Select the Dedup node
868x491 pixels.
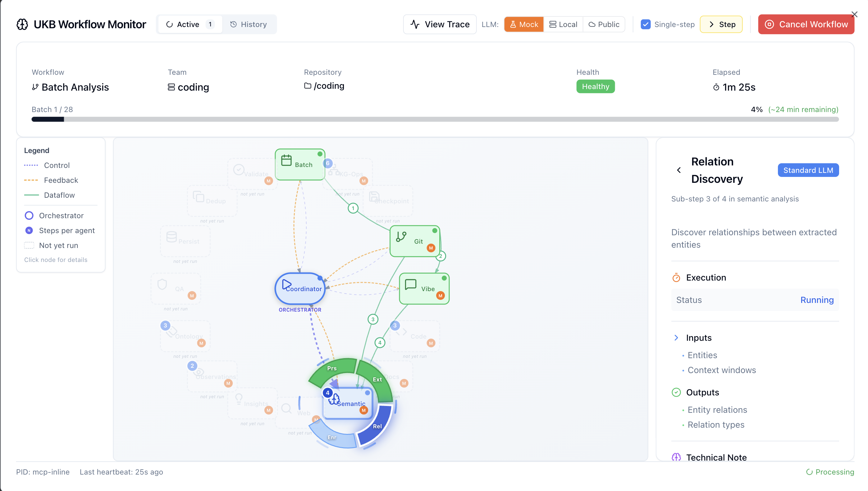[212, 200]
